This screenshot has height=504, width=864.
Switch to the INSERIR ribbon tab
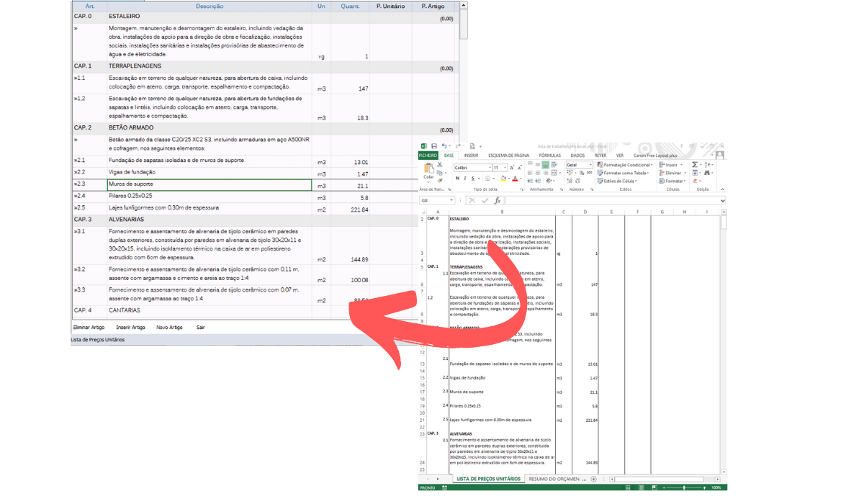click(471, 156)
